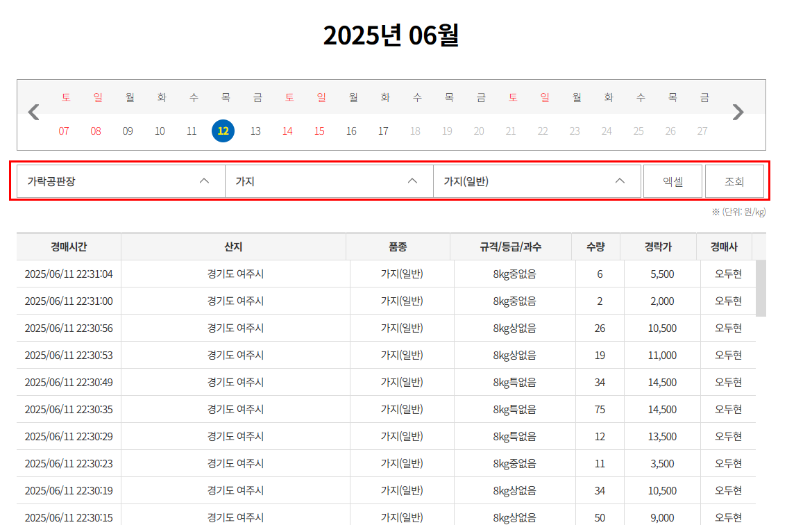The width and height of the screenshot is (812, 525).
Task: Click the table's vertical scrollbar thumb
Action: click(x=761, y=288)
